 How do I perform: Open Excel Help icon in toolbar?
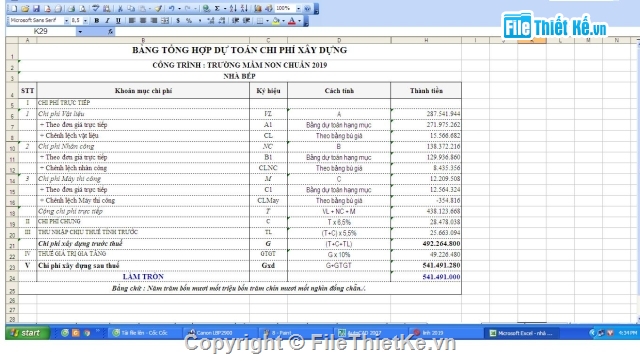click(307, 9)
